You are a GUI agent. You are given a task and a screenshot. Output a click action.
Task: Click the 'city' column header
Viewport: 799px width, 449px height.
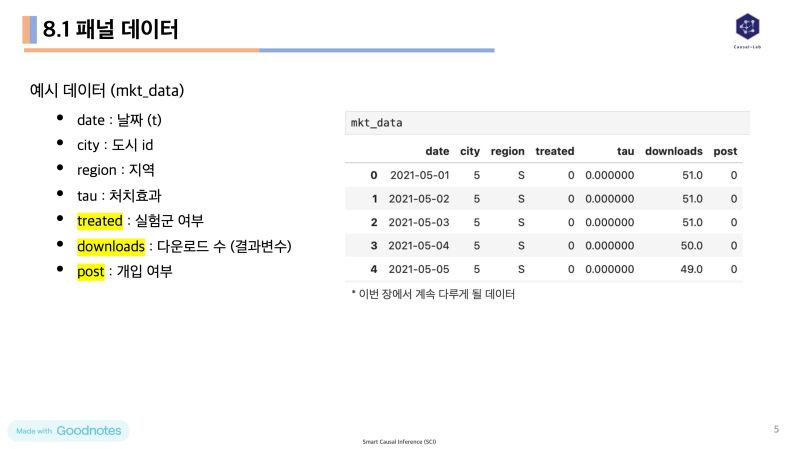pos(470,151)
